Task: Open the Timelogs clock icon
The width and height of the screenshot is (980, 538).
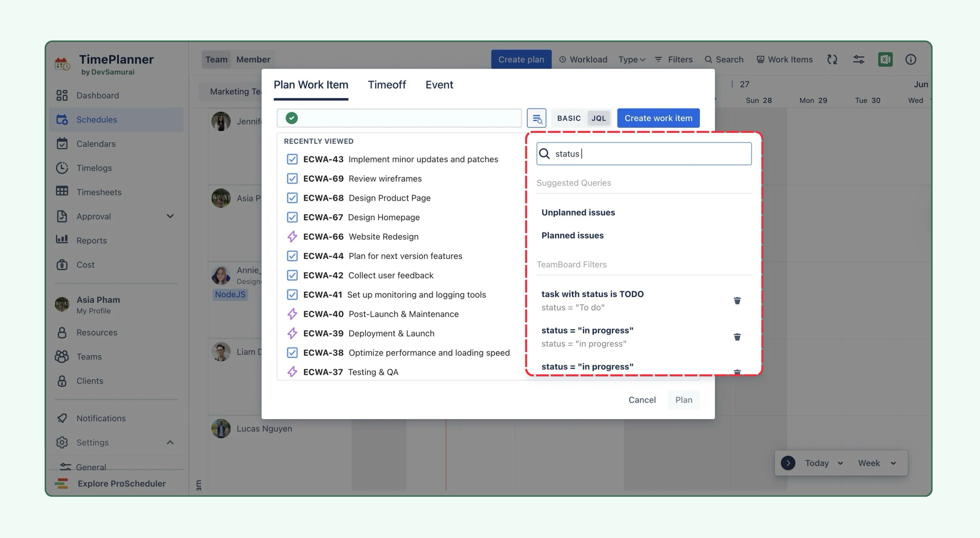Action: pyautogui.click(x=62, y=168)
